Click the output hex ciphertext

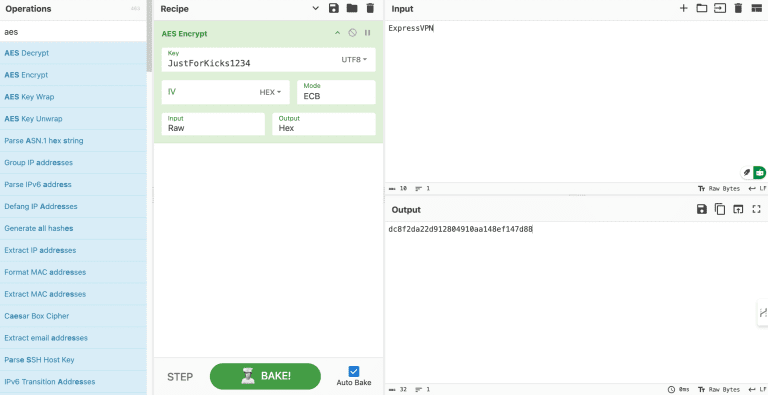click(460, 229)
